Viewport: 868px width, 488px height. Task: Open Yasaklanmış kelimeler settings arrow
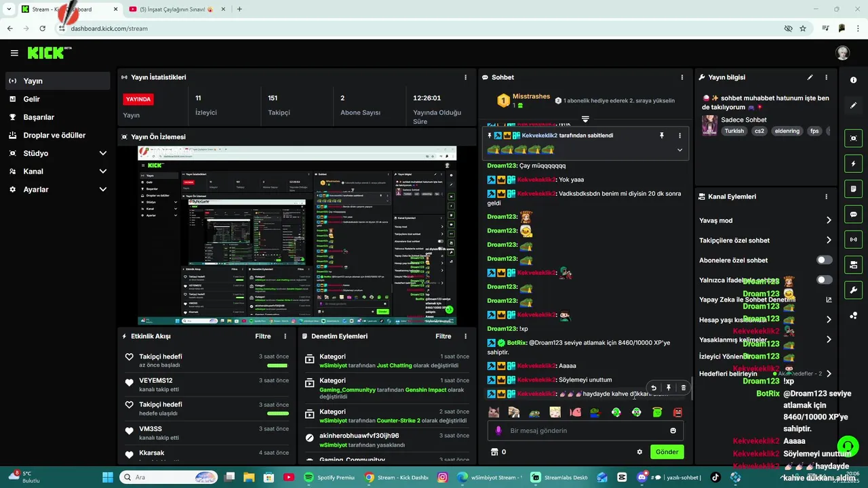pos(829,340)
